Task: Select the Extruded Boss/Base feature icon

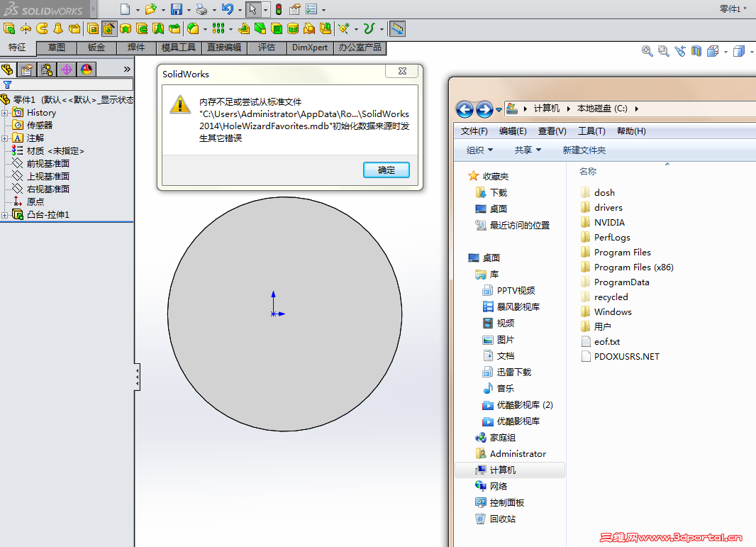Action: (9, 29)
